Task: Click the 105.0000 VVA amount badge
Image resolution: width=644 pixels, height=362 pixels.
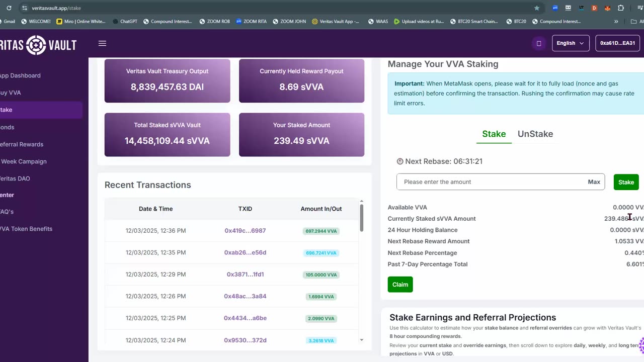Action: (x=321, y=275)
